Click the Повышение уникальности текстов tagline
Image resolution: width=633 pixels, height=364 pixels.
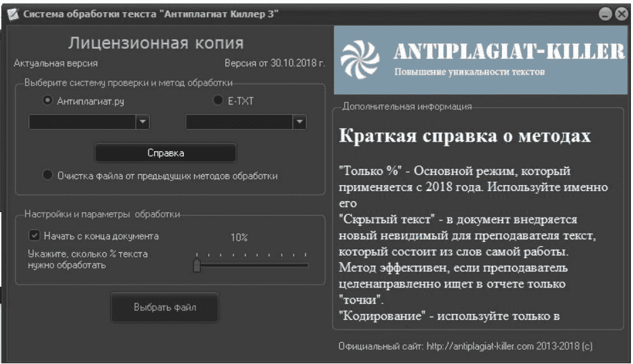[x=469, y=72]
